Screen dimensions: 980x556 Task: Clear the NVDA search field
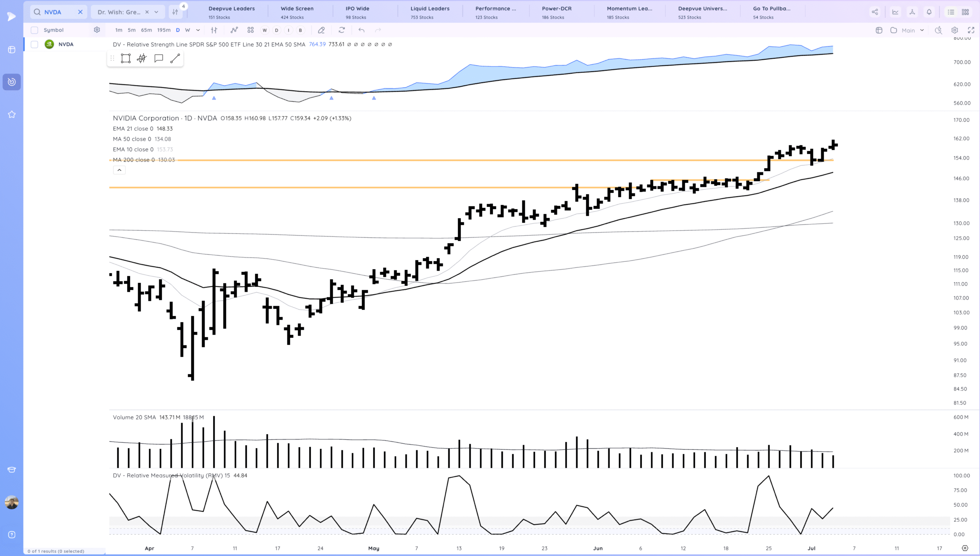click(80, 12)
